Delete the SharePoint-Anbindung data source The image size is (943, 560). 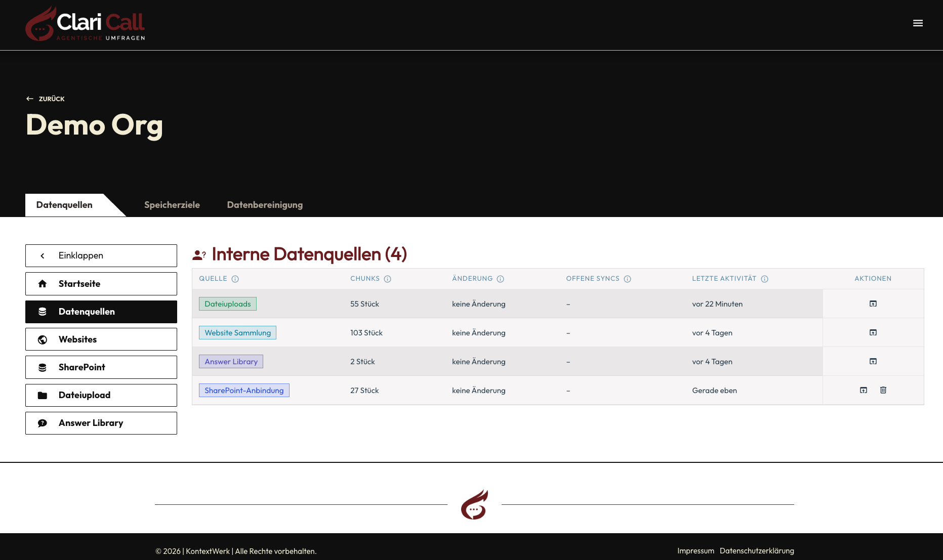point(883,390)
